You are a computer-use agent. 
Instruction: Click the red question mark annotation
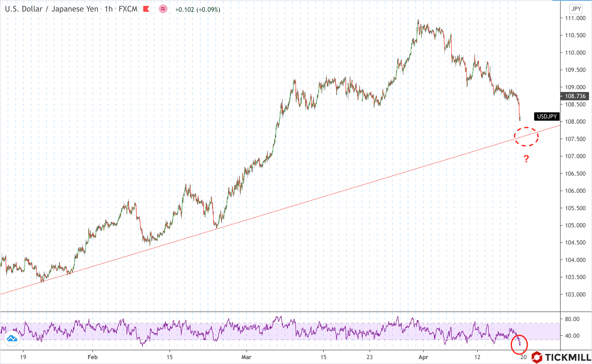pyautogui.click(x=526, y=159)
